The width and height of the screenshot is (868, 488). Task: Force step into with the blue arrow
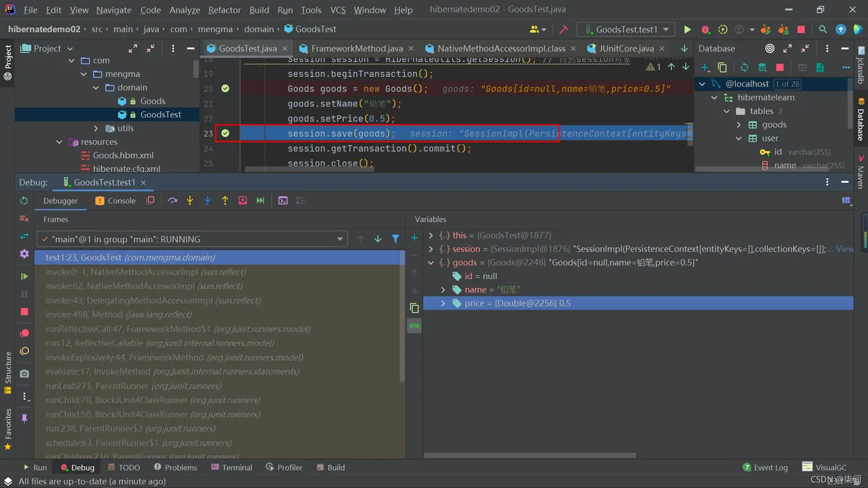click(208, 201)
